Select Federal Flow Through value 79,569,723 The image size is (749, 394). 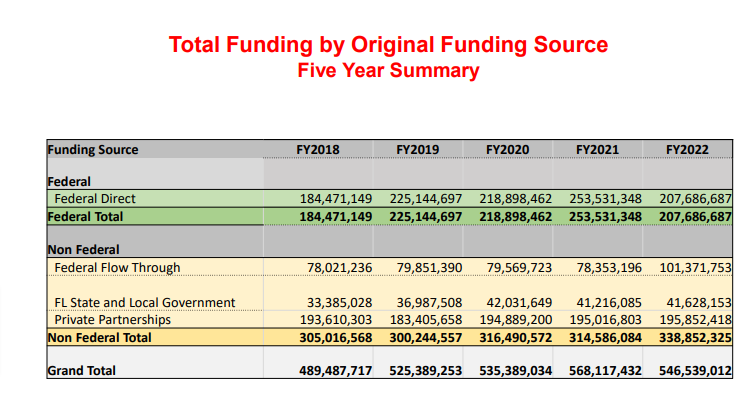click(x=519, y=267)
